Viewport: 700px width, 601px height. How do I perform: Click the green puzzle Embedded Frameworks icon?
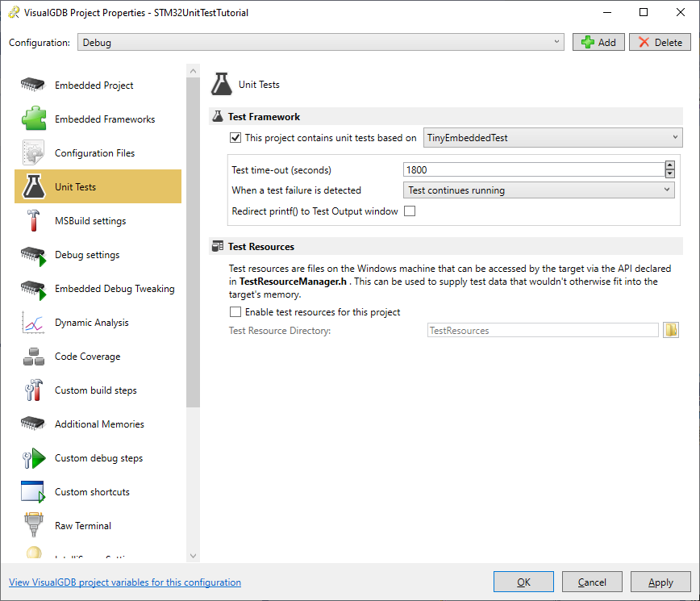34,119
